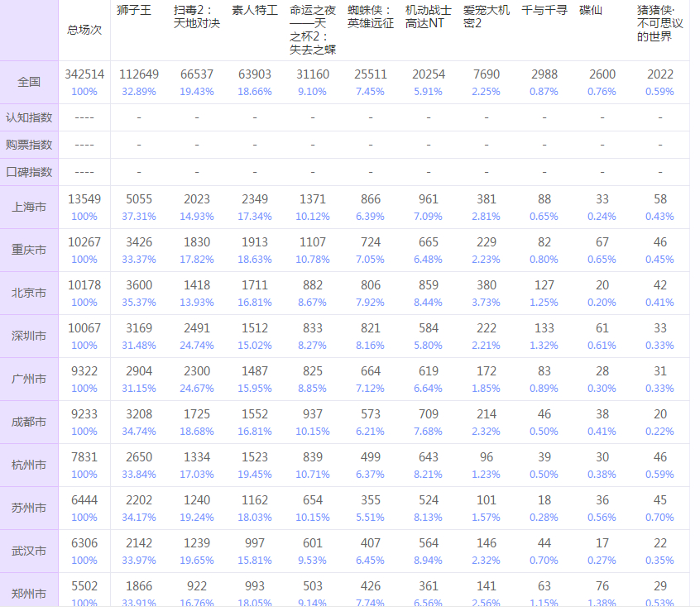Click the 66537 national showings value
This screenshot has width=700, height=616.
(x=196, y=74)
